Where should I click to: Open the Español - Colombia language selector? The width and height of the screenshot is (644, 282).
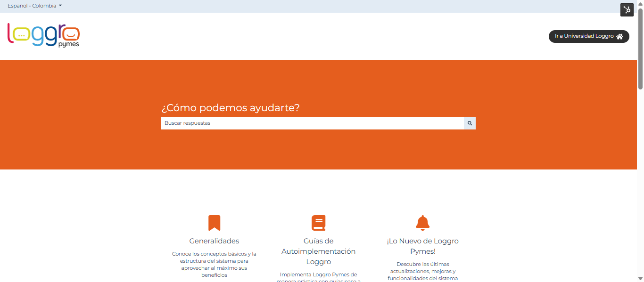pos(32,6)
